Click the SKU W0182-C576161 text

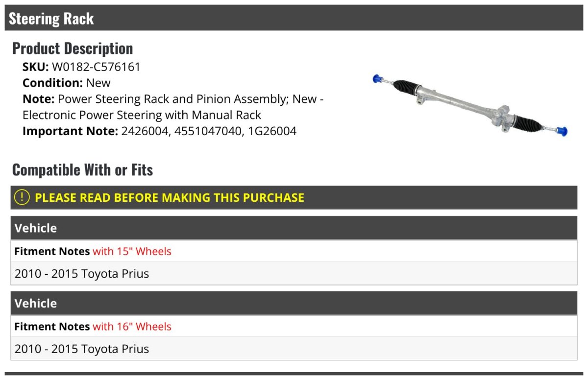(x=81, y=67)
